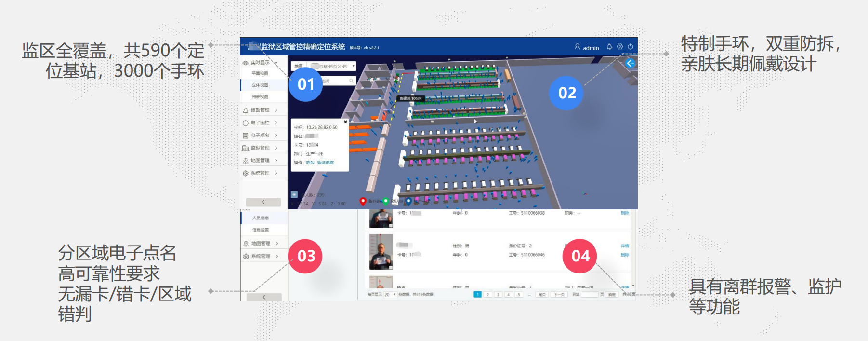This screenshot has height=341, width=868.
Task: Expand the 报警管理 chevron
Action: [x=276, y=110]
